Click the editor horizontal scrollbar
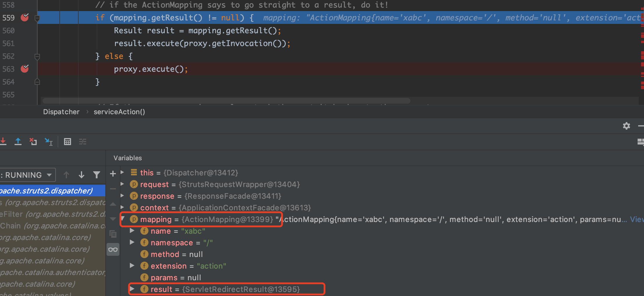644x296 pixels. pyautogui.click(x=226, y=101)
